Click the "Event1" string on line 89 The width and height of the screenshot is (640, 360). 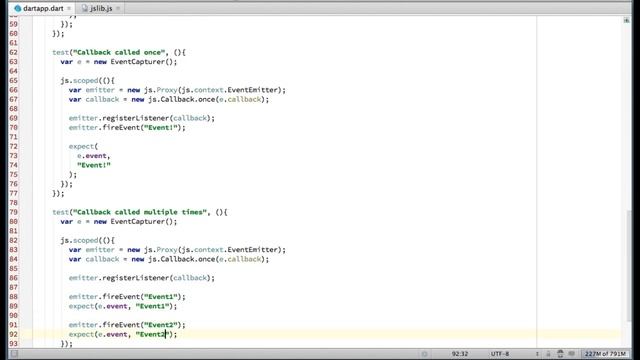152,306
